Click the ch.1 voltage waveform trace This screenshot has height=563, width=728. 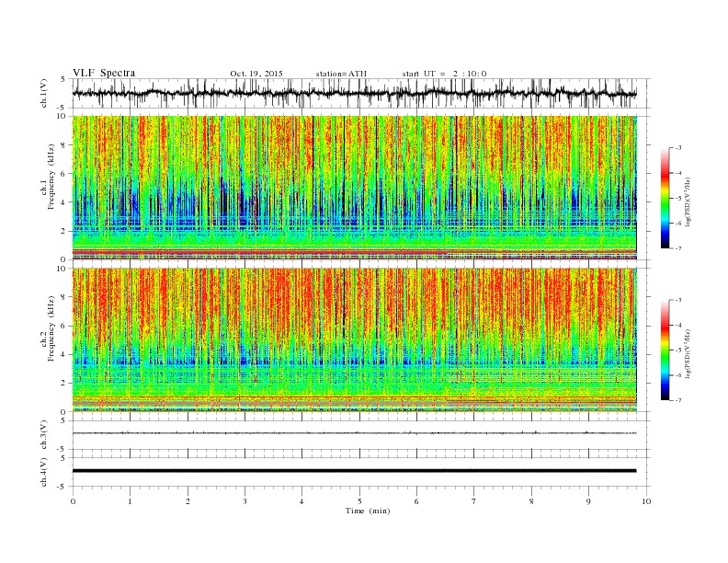coord(354,93)
